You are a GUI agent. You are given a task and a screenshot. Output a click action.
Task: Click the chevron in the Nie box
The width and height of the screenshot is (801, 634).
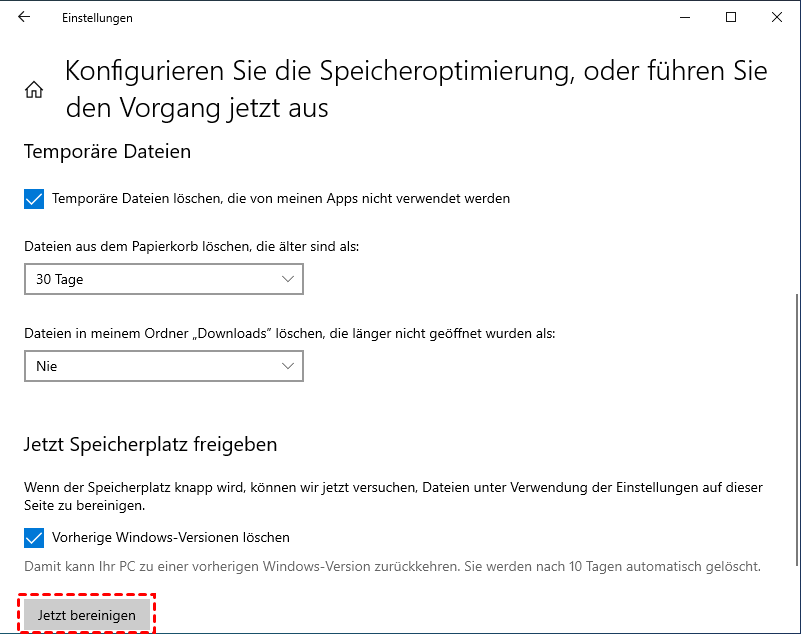coord(288,366)
